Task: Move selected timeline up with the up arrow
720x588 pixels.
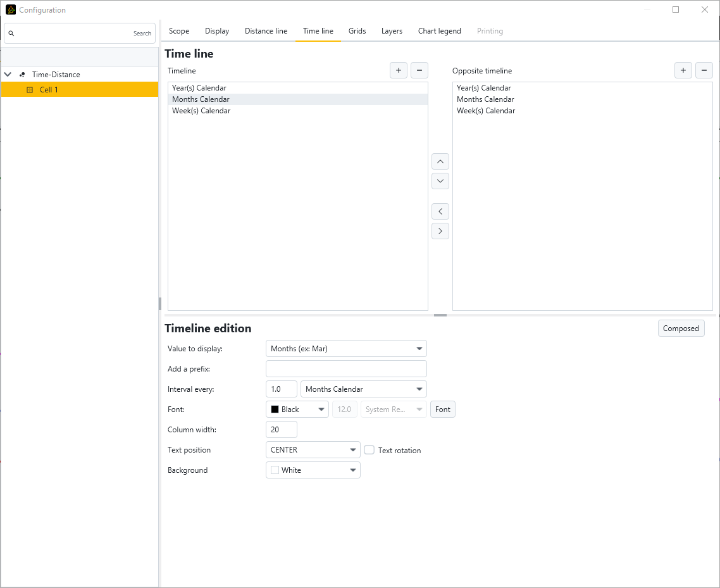Action: click(440, 161)
